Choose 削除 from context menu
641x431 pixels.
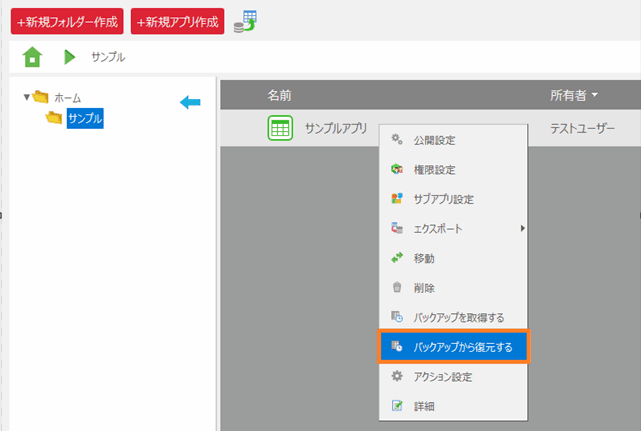453,288
